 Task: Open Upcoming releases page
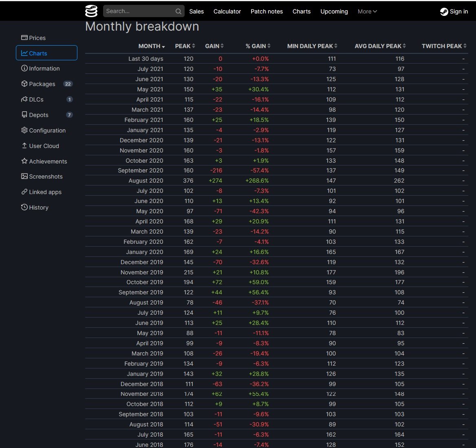pos(334,11)
